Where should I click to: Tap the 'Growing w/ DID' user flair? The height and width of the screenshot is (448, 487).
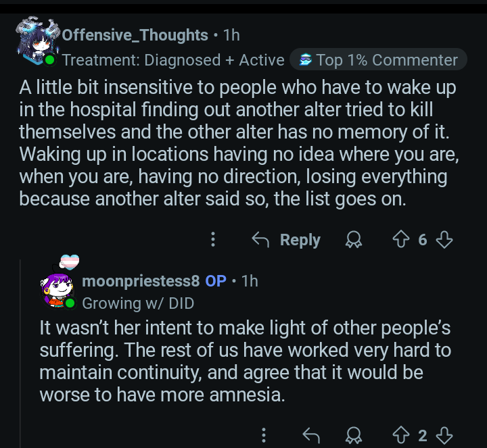(x=138, y=303)
